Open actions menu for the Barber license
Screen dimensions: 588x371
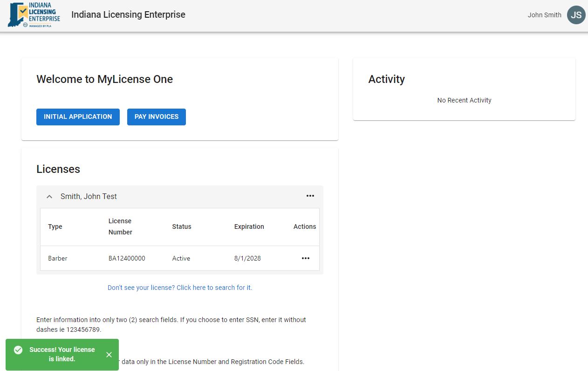pyautogui.click(x=306, y=258)
